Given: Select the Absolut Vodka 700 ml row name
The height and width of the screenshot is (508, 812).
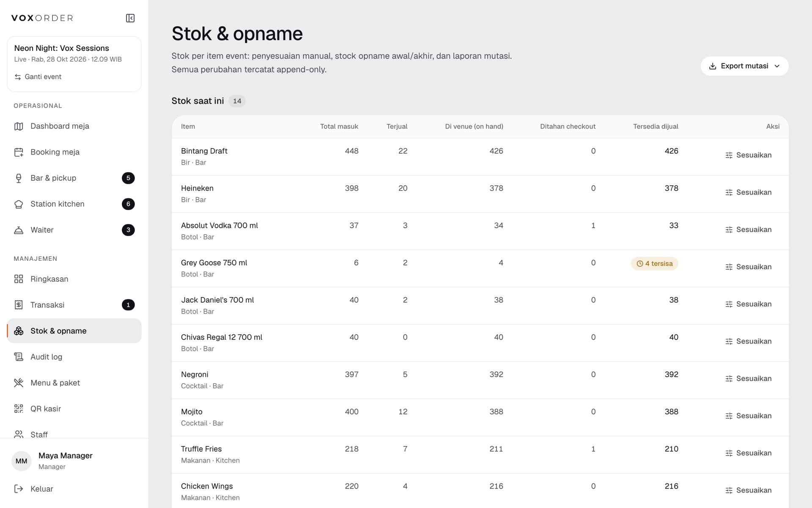Looking at the screenshot, I should tap(219, 226).
